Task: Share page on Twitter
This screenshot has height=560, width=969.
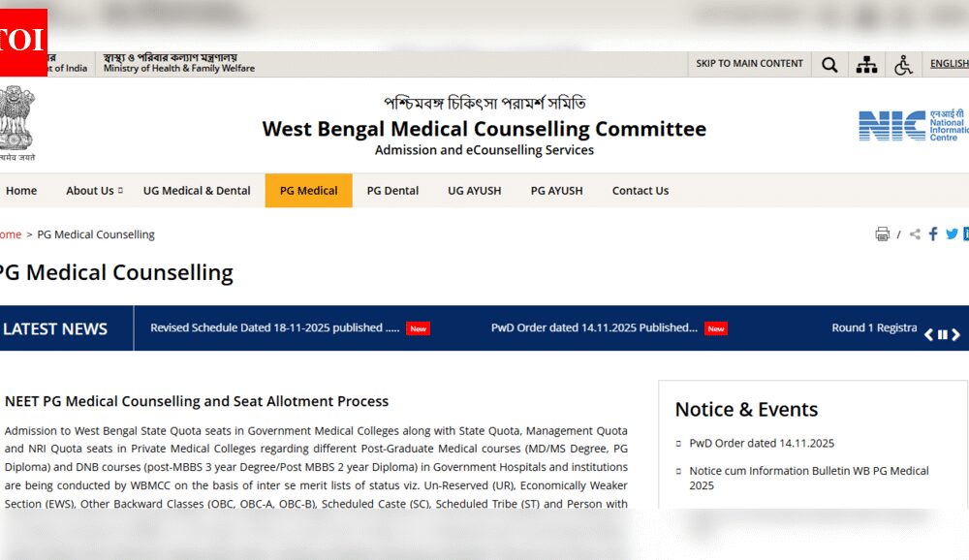Action: pos(952,234)
